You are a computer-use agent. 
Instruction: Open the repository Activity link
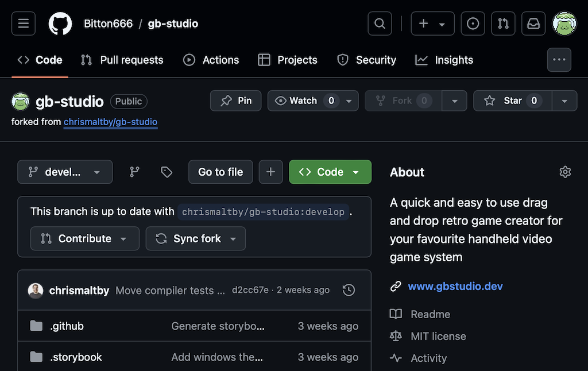coord(428,358)
